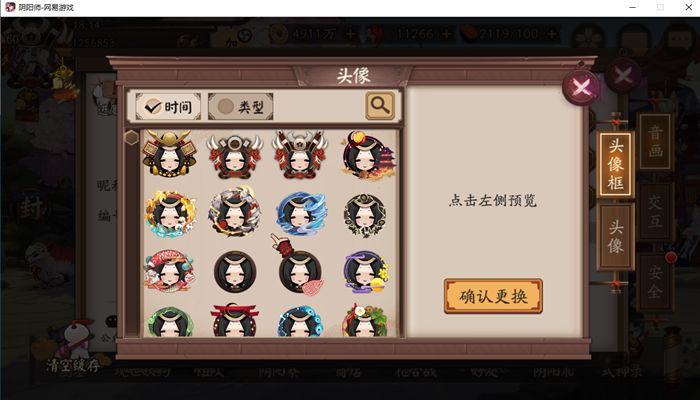Screen dimensions: 700x400
Task: Click the hexagon scrollbar handle
Action: pos(131,138)
